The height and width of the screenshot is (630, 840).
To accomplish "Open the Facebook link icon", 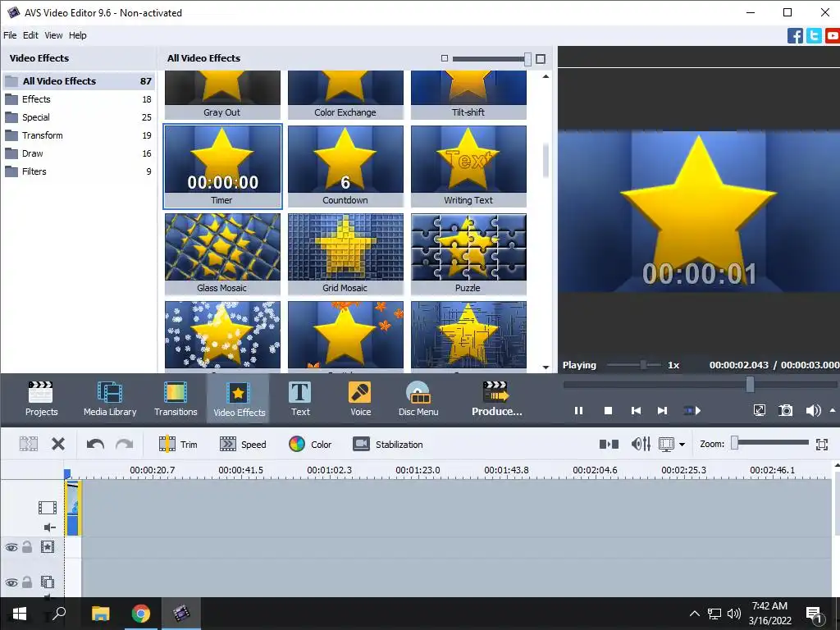I will click(795, 36).
